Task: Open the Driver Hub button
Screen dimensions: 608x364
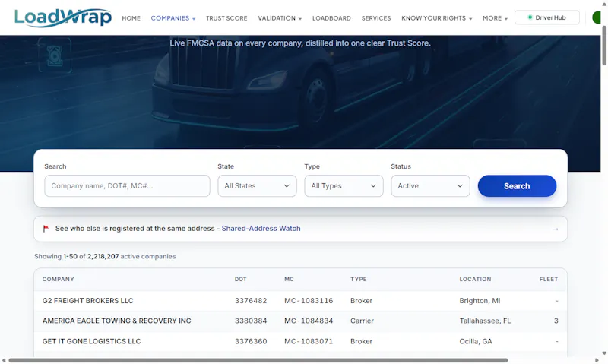Action: pos(546,17)
